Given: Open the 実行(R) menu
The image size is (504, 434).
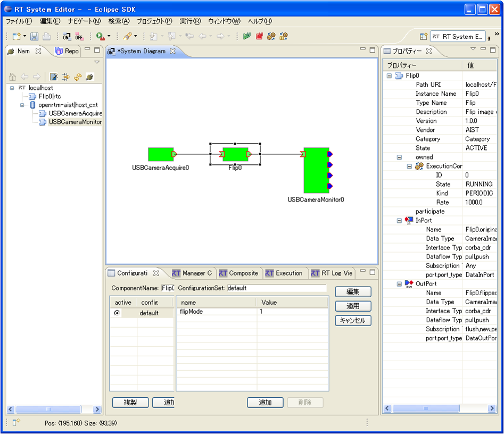Looking at the screenshot, I should coord(191,21).
